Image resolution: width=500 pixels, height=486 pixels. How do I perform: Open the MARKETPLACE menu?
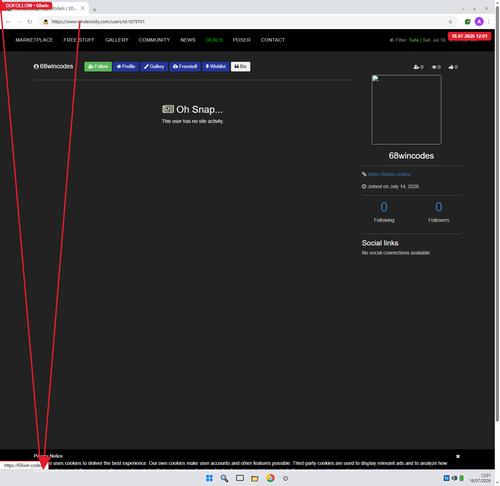tap(34, 40)
